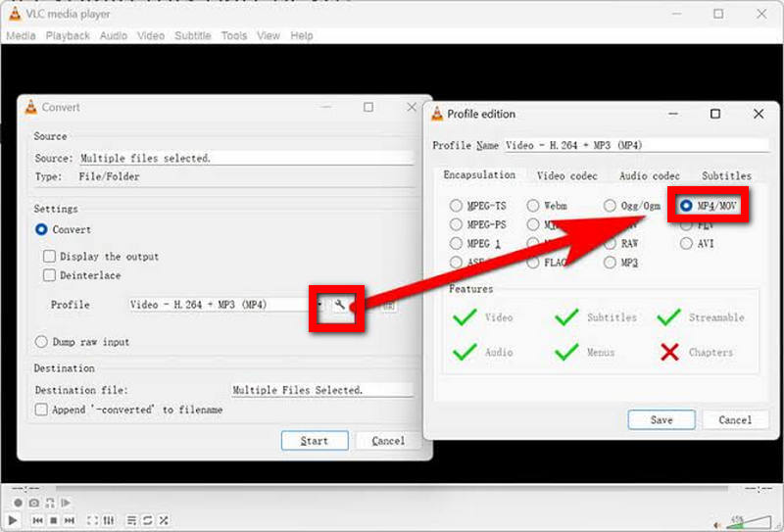Viewport: 784px width, 532px height.
Task: Select the Convert radio button in Settings
Action: (41, 230)
